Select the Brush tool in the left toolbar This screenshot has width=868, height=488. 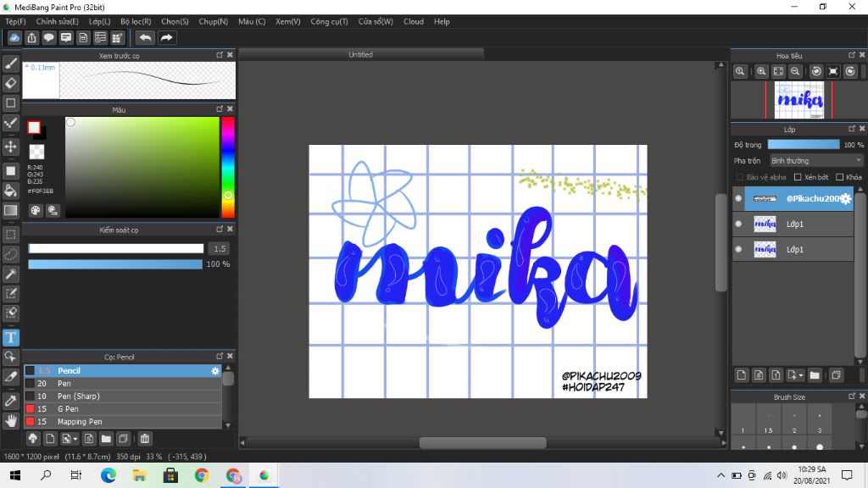(10, 64)
